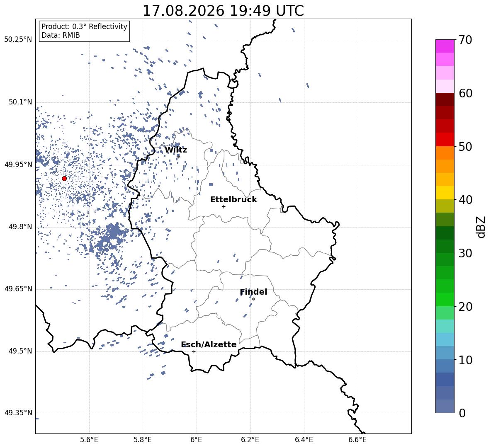The width and height of the screenshot is (491, 448).
Task: Click the Product and Data info box
Action: [x=84, y=31]
